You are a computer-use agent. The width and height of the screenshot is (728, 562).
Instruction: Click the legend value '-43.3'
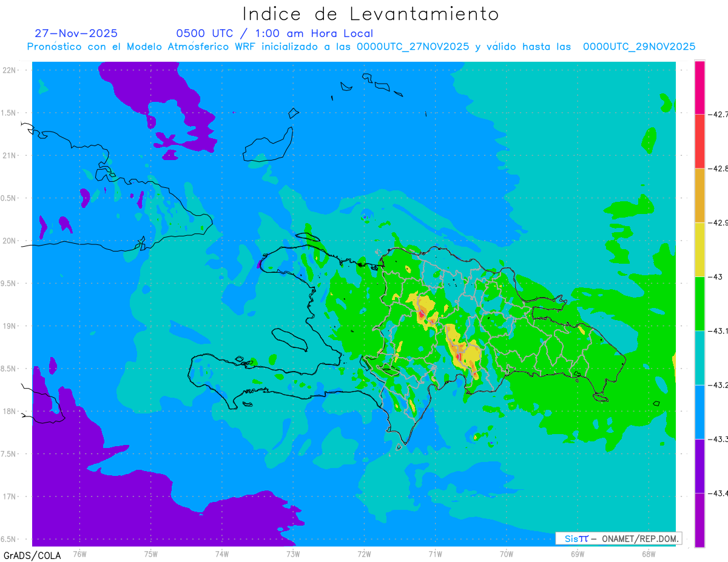coord(718,439)
